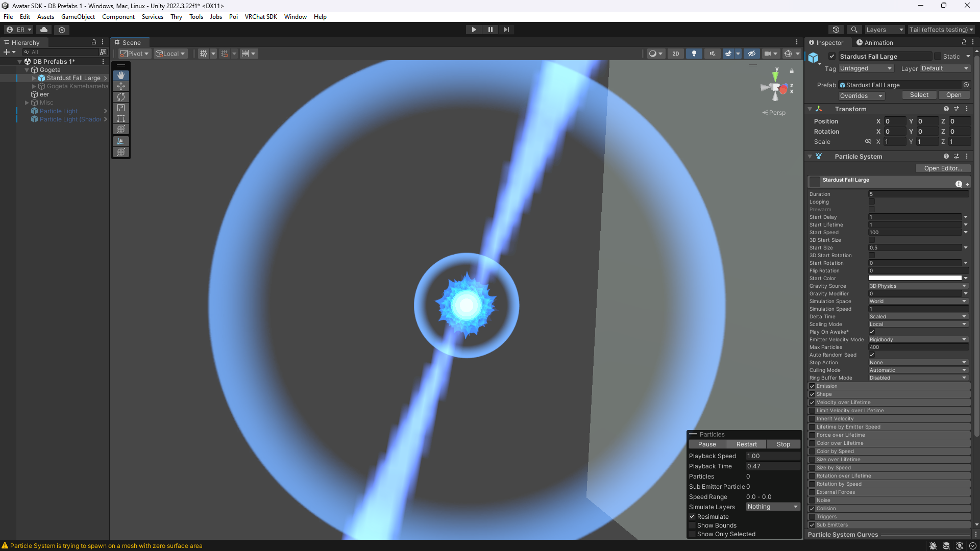Toggle 2D scene view mode
980x551 pixels.
675,54
